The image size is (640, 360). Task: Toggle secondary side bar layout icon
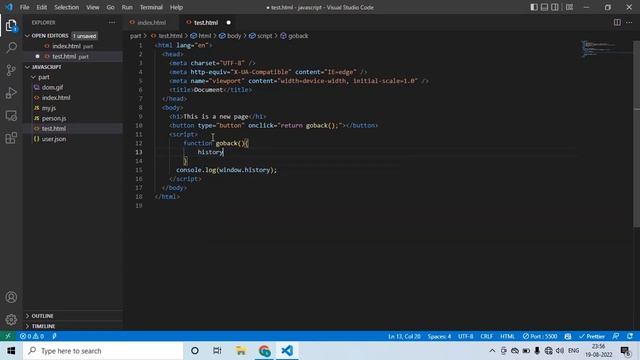coord(555,7)
